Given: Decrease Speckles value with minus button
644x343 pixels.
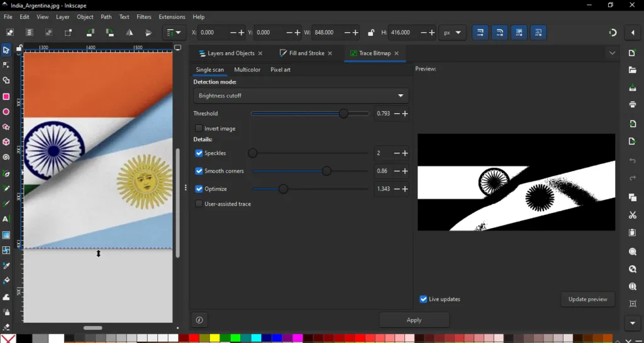Looking at the screenshot, I should (397, 153).
